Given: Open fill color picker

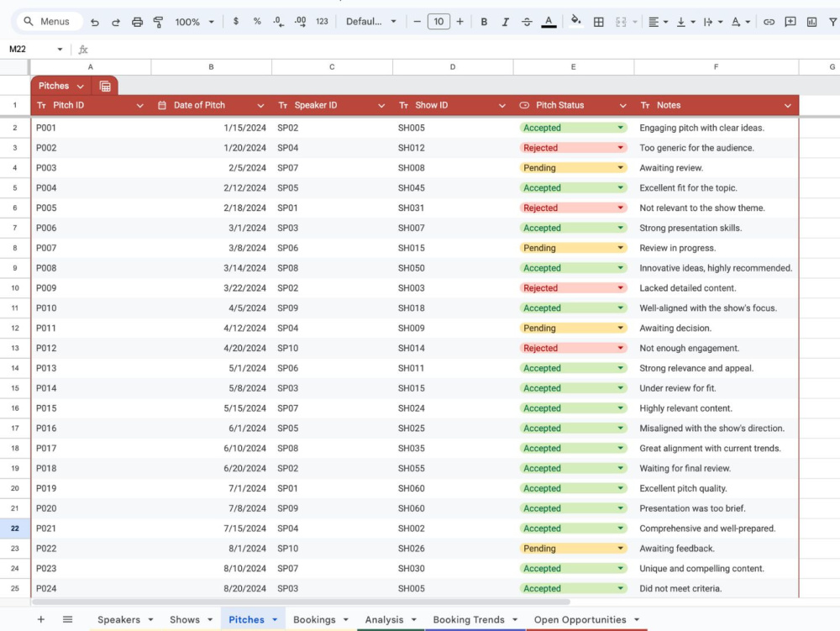Looking at the screenshot, I should (x=575, y=22).
